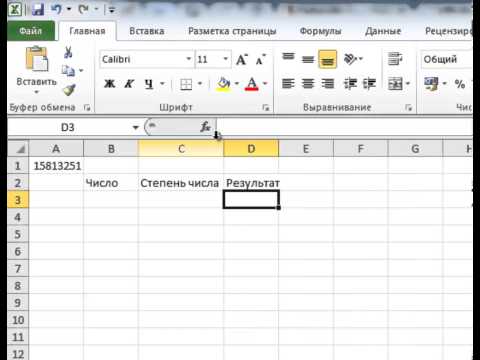Open underline style dropdown arrow

tap(162, 83)
